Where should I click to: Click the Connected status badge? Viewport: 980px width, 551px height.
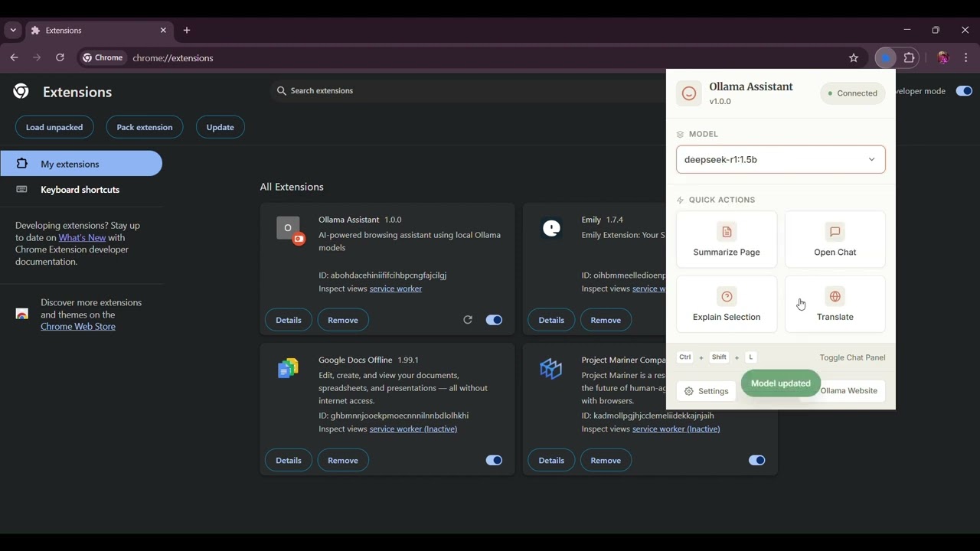[x=853, y=93]
